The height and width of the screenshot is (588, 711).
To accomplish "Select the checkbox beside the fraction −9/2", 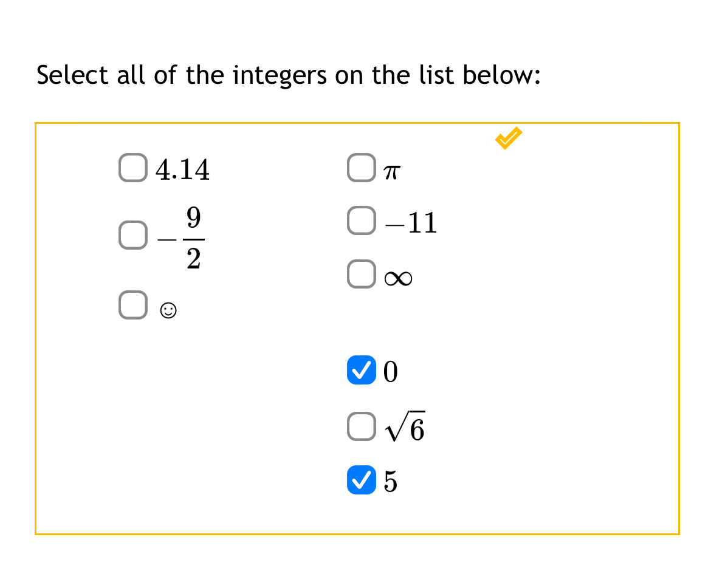I will pyautogui.click(x=132, y=235).
